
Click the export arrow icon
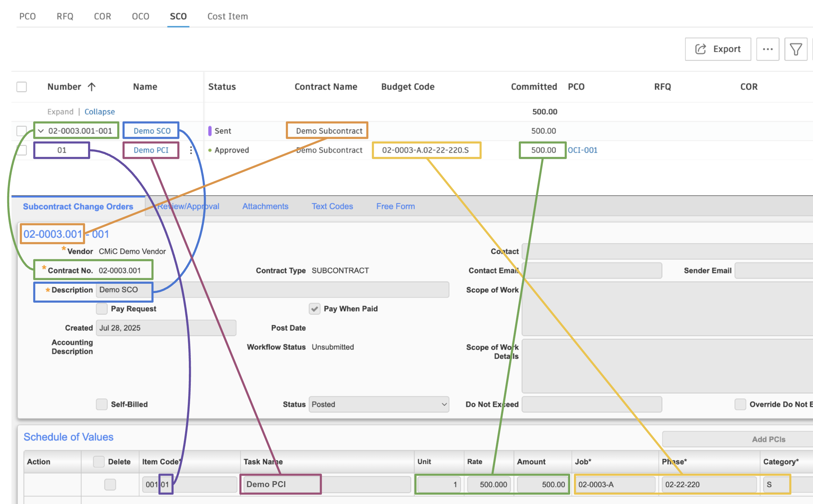pos(700,49)
